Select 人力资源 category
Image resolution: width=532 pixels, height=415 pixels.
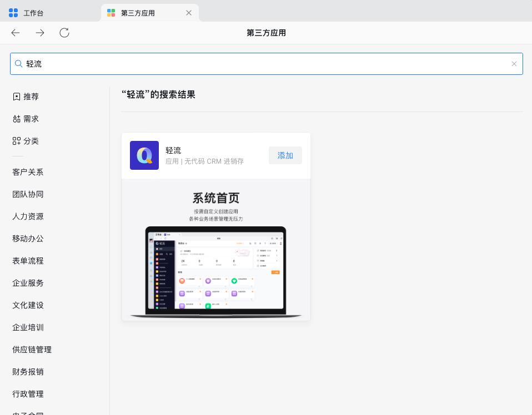point(28,216)
